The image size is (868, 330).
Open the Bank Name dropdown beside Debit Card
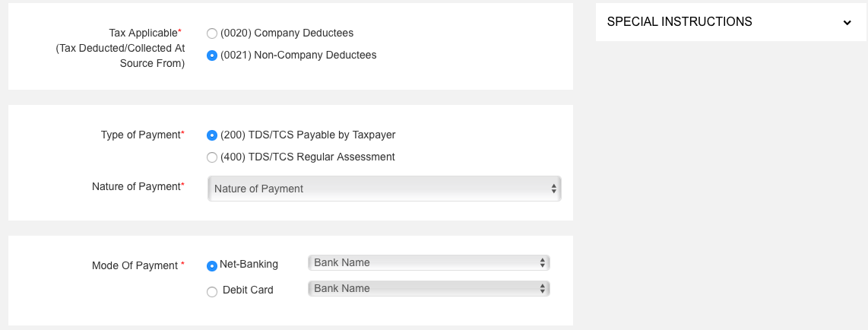point(428,289)
